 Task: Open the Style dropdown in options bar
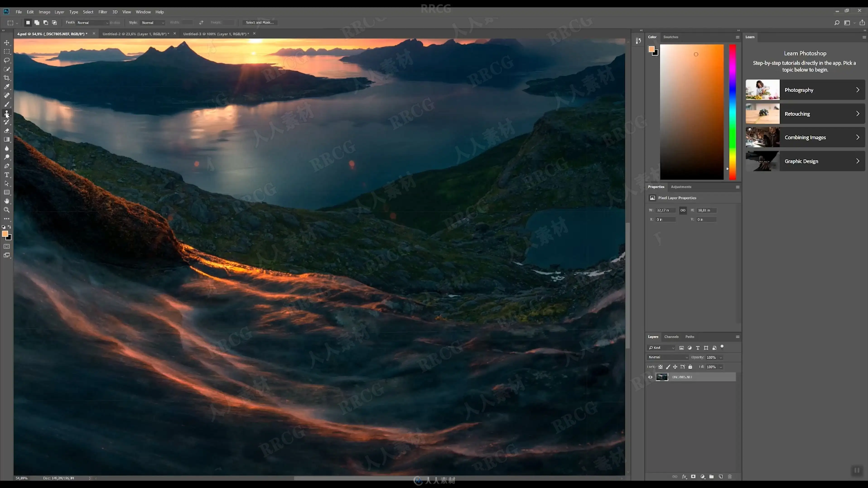pos(153,23)
